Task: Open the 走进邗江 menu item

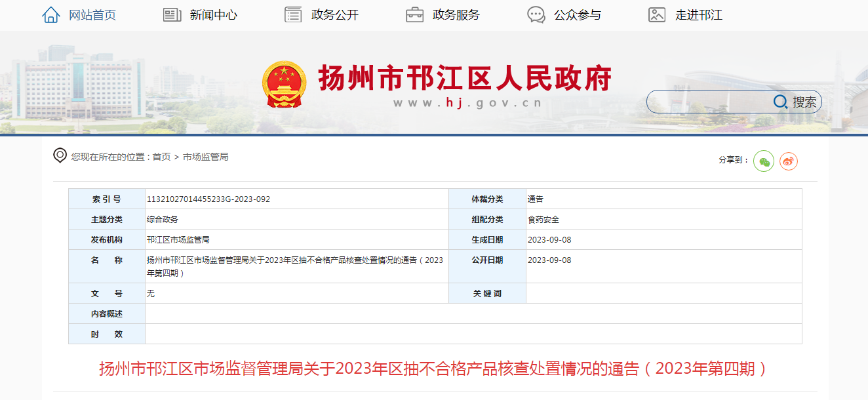Action: click(698, 15)
